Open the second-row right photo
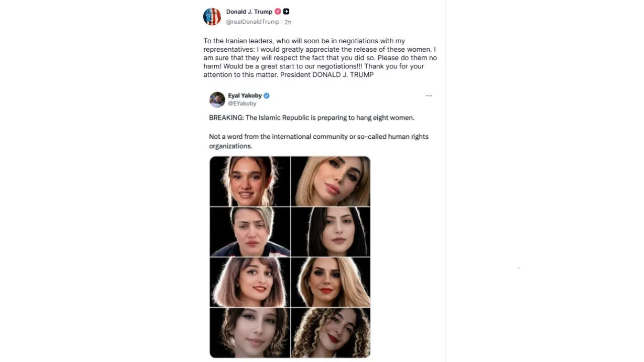 pyautogui.click(x=331, y=232)
